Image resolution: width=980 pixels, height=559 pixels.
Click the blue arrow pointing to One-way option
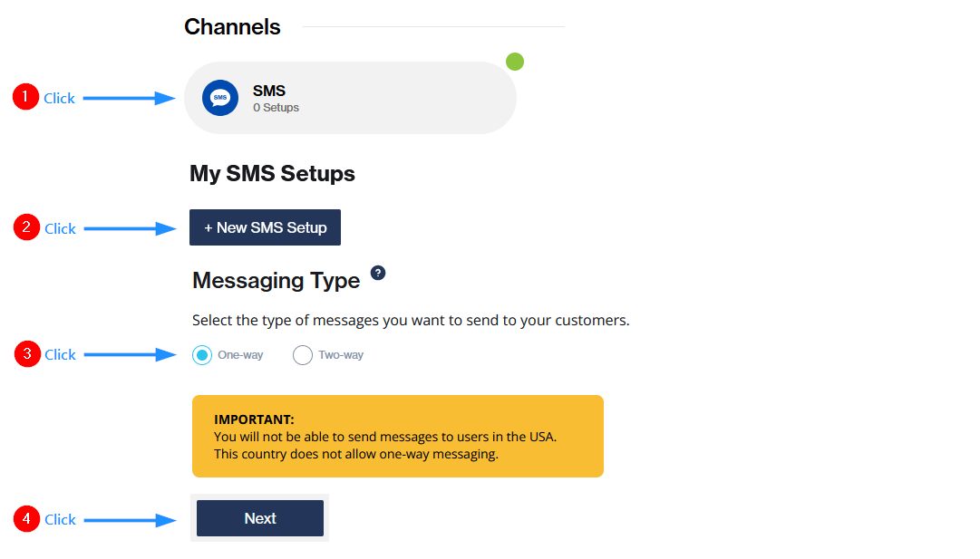tap(130, 355)
